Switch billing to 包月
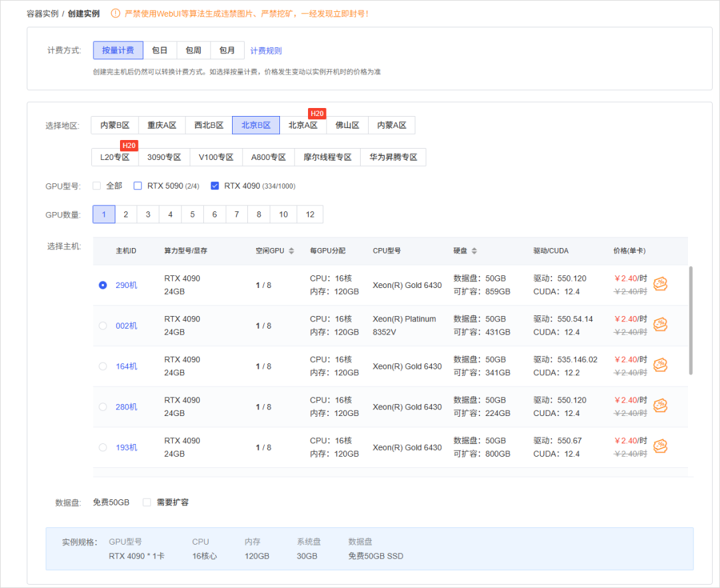The width and height of the screenshot is (720, 588). point(227,50)
